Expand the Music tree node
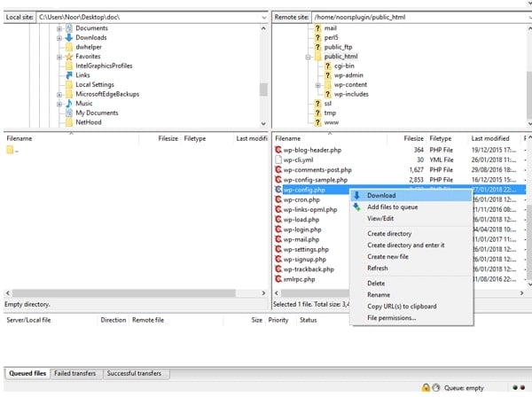Image resolution: width=532 pixels, height=397 pixels. 59,104
